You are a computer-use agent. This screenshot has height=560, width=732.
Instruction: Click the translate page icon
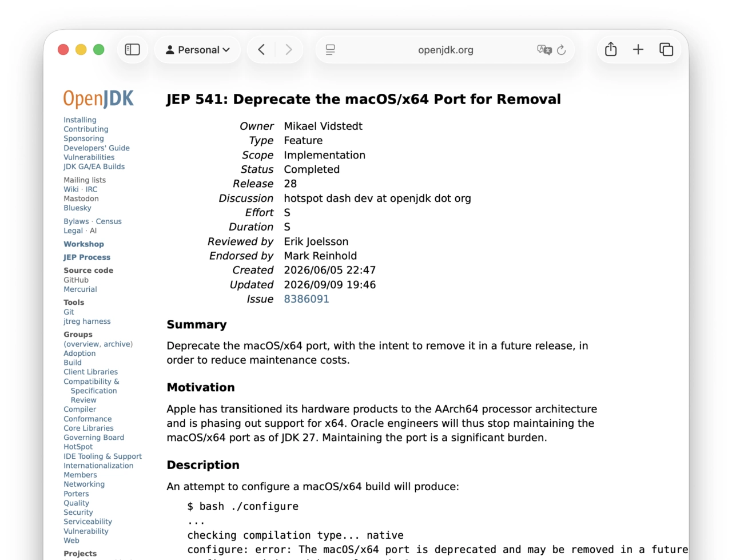pyautogui.click(x=544, y=50)
